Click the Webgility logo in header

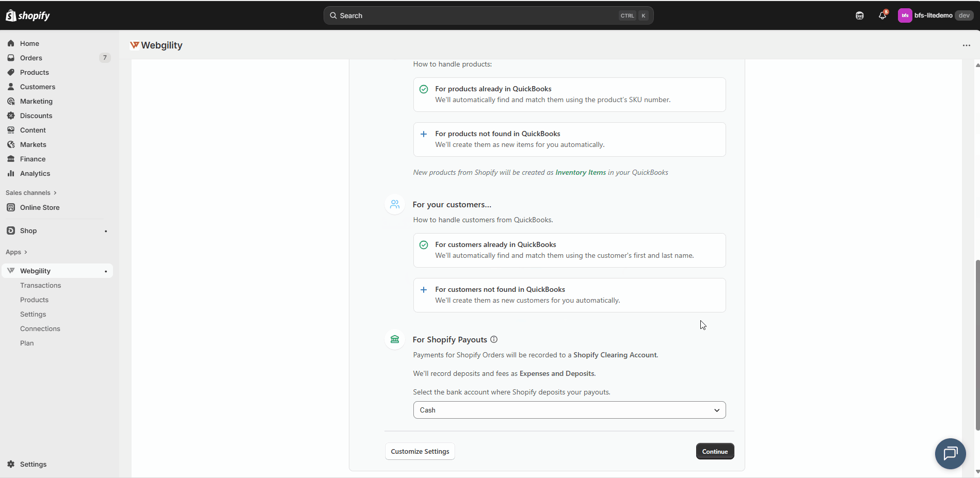135,45
